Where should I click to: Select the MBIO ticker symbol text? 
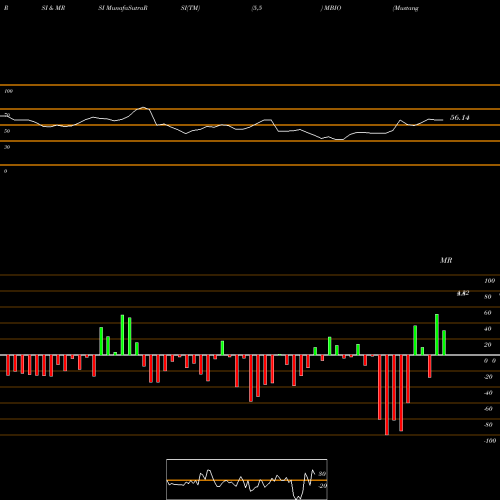click(x=332, y=8)
